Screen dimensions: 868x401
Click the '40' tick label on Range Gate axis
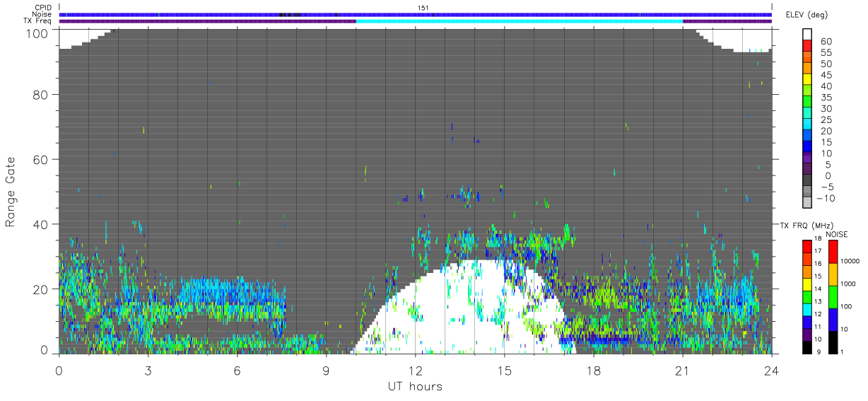click(x=42, y=224)
